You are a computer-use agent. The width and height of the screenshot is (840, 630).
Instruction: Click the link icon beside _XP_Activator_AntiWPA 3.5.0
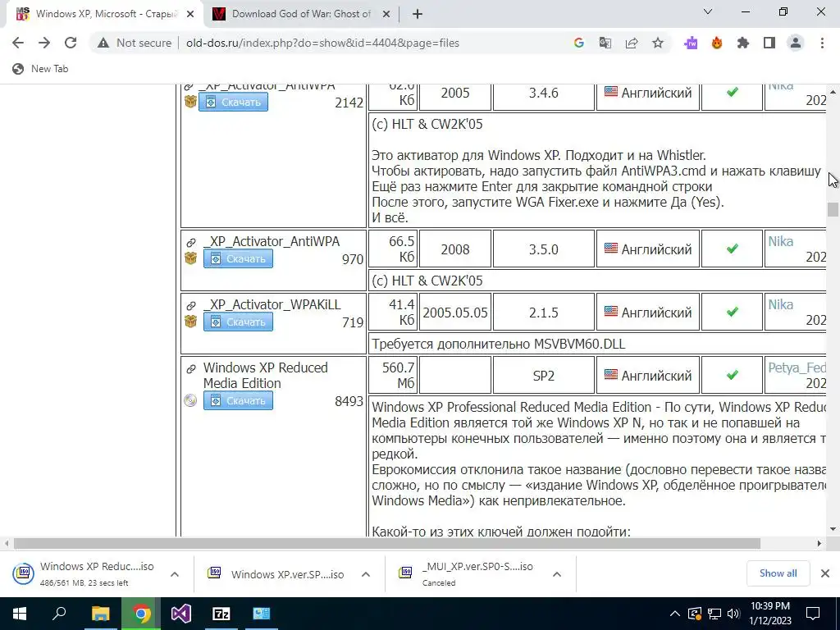190,243
